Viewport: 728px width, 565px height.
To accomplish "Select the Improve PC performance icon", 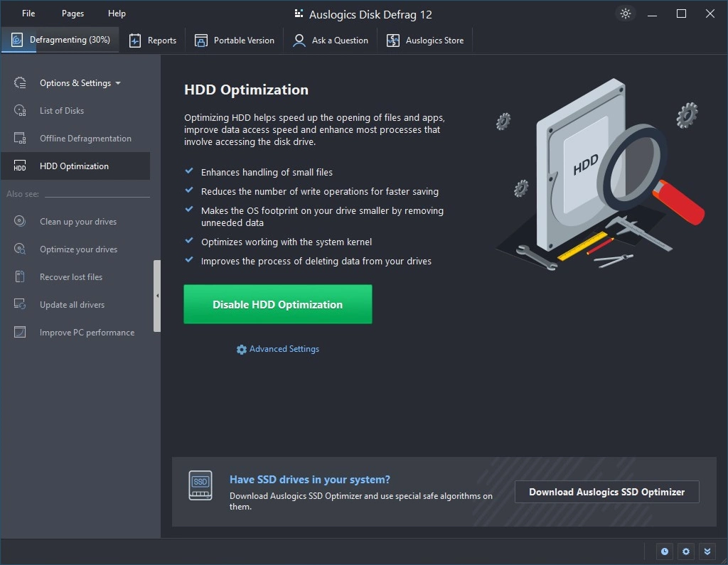I will pyautogui.click(x=20, y=333).
